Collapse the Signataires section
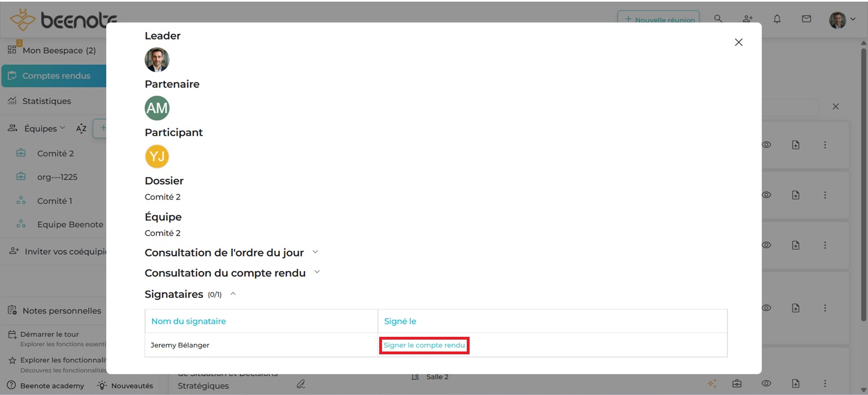868x395 pixels. coord(233,294)
